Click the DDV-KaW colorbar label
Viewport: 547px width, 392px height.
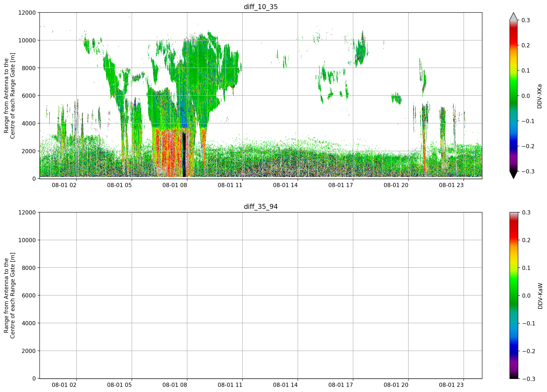click(x=540, y=296)
